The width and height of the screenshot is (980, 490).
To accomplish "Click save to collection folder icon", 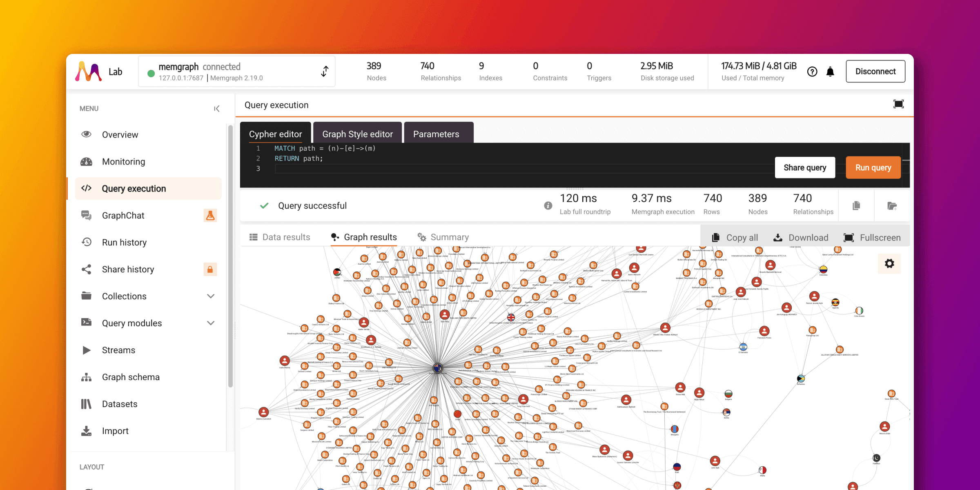I will (892, 206).
